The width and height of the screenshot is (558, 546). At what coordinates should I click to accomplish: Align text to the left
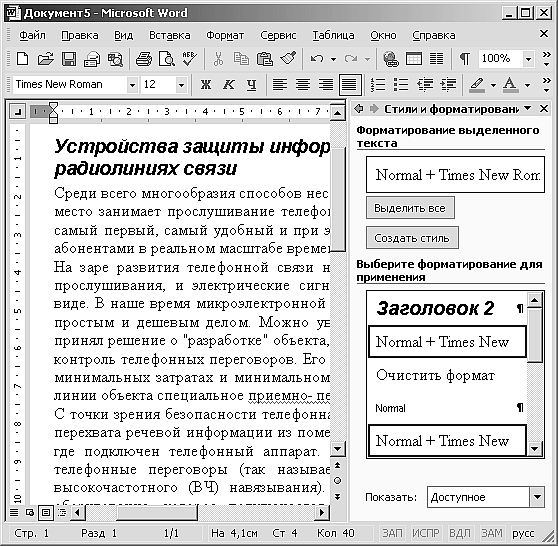click(280, 85)
